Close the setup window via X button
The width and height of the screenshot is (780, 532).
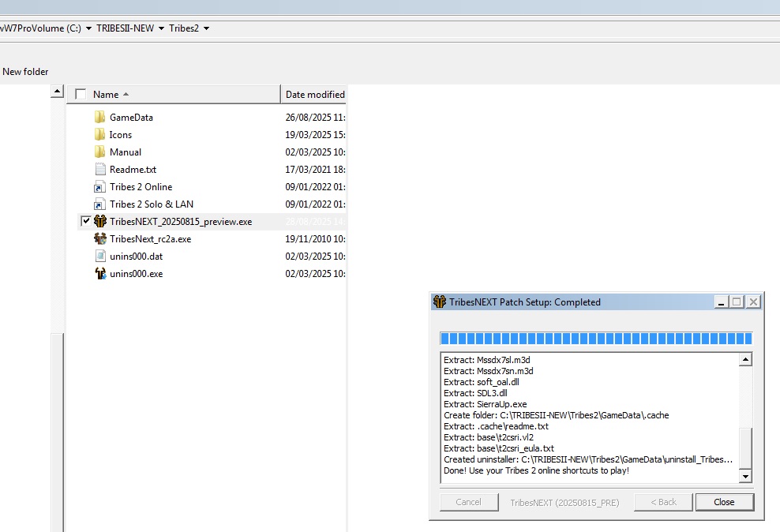[x=754, y=302]
